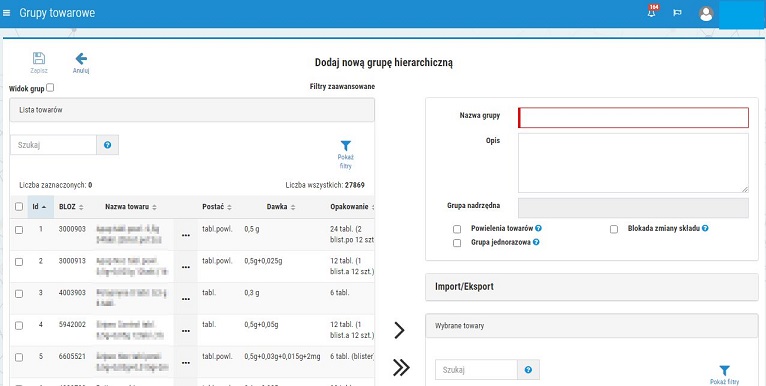
Task: Open the three-dot menu for row 1
Action: click(x=186, y=235)
